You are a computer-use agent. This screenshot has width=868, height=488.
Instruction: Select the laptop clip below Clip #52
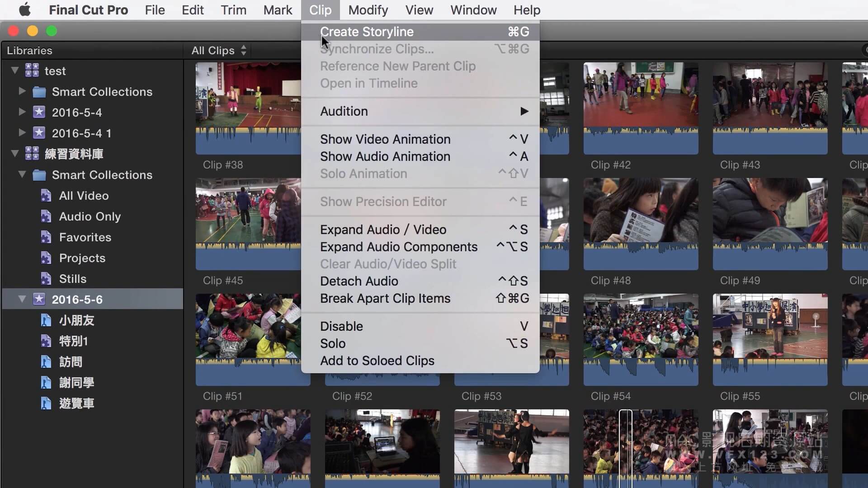[x=382, y=448]
